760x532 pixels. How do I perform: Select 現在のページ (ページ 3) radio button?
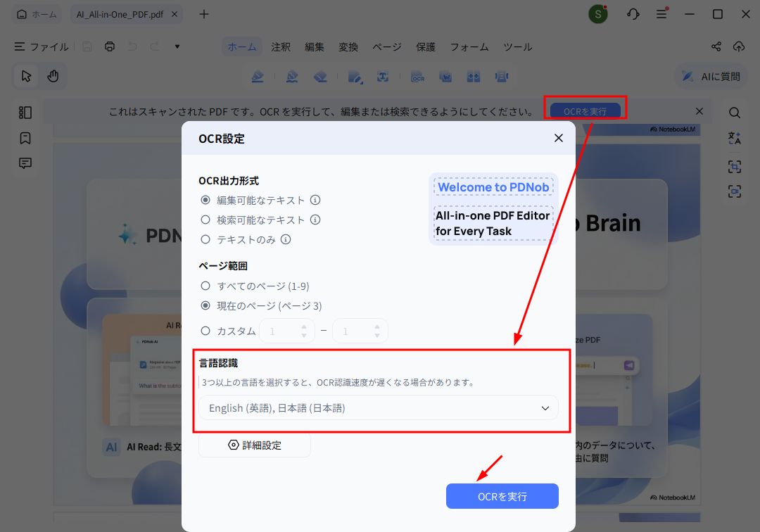point(205,305)
